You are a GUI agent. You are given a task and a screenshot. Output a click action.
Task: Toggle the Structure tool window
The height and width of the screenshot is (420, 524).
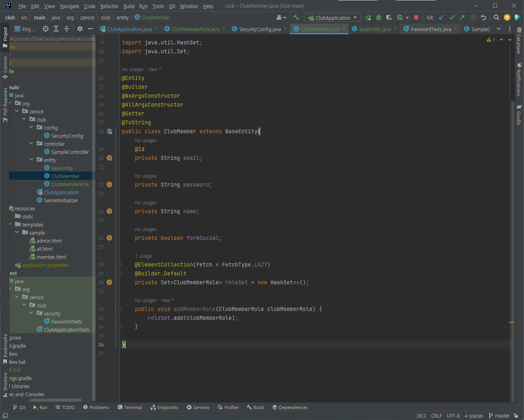(5, 384)
